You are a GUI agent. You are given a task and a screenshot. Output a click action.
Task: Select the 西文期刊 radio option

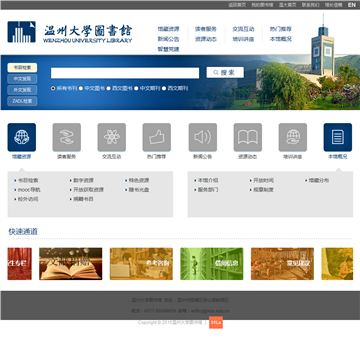(x=164, y=88)
